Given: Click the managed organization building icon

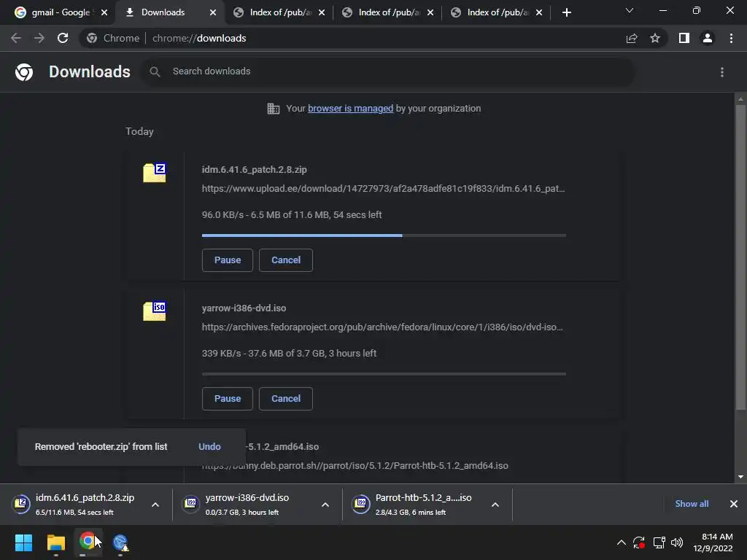Looking at the screenshot, I should [x=274, y=109].
